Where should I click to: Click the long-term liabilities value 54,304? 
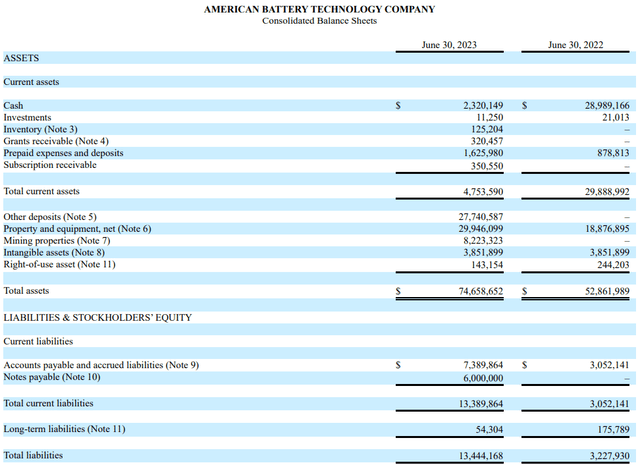click(x=489, y=429)
